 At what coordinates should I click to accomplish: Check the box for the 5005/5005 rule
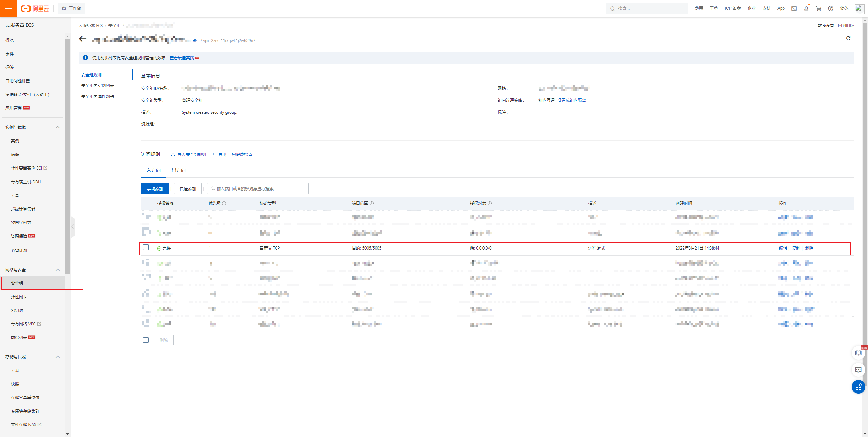click(146, 247)
